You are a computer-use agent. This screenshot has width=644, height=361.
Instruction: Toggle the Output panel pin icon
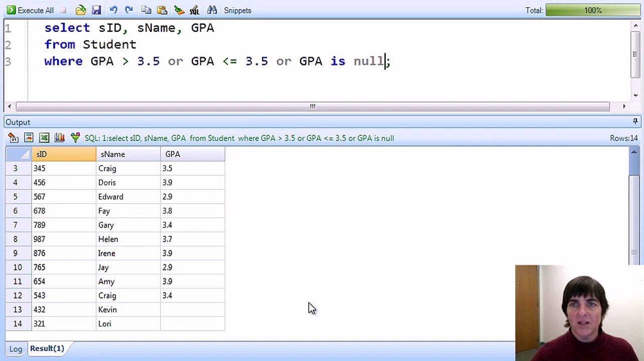pos(635,122)
